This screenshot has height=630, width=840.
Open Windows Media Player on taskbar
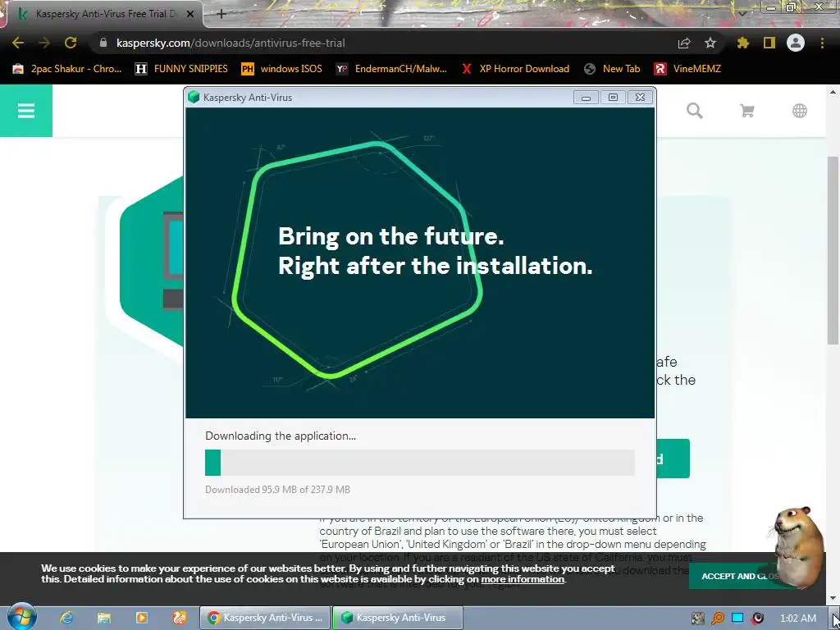[x=141, y=618]
